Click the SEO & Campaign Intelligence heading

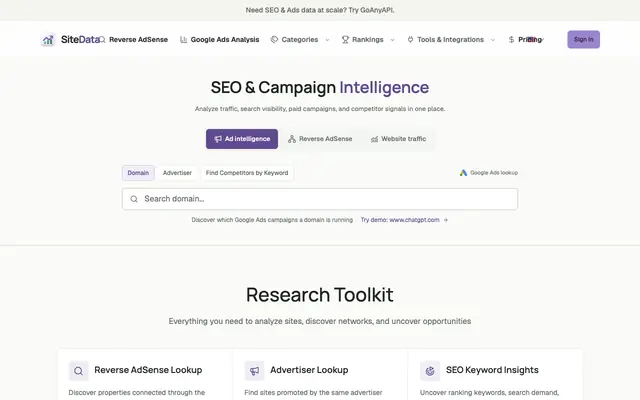click(320, 87)
